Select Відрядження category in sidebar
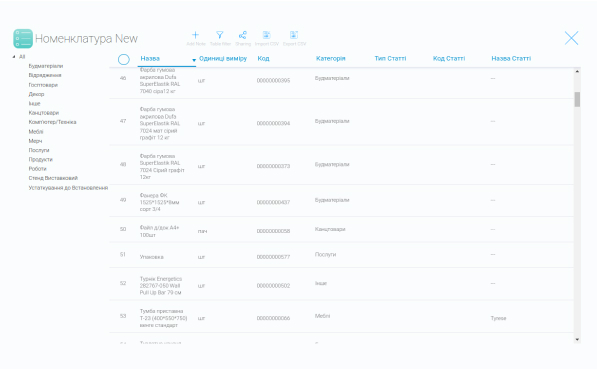The width and height of the screenshot is (597, 369). tap(45, 75)
